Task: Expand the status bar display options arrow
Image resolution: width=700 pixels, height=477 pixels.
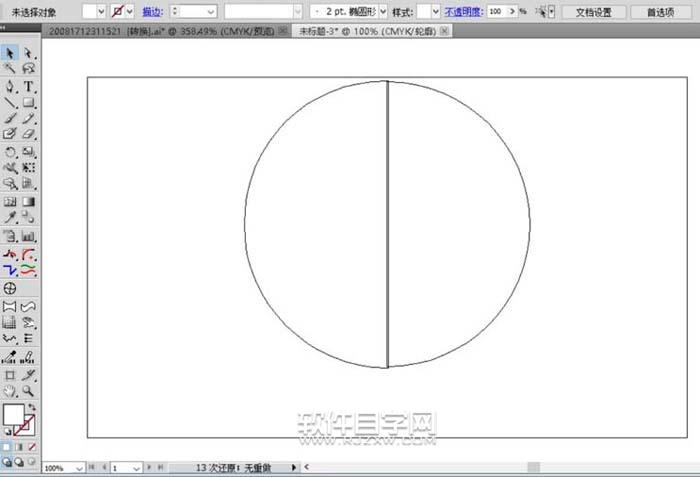Action: click(294, 468)
